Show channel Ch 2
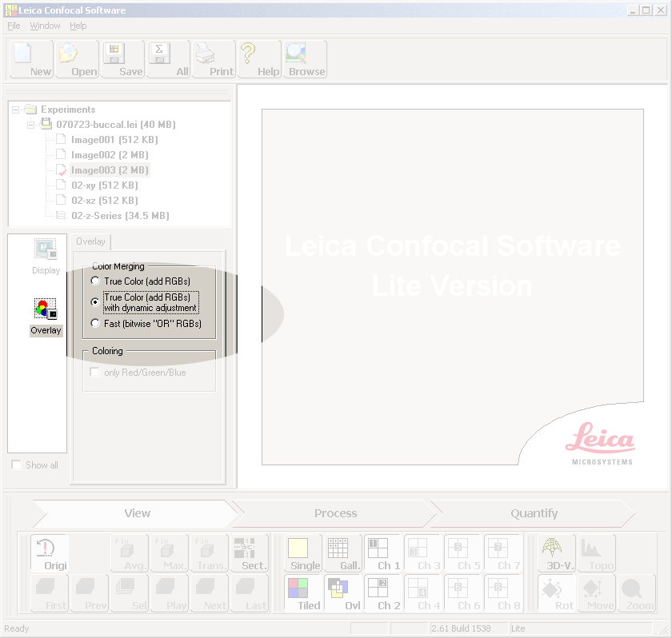Image resolution: width=672 pixels, height=638 pixels. click(383, 593)
